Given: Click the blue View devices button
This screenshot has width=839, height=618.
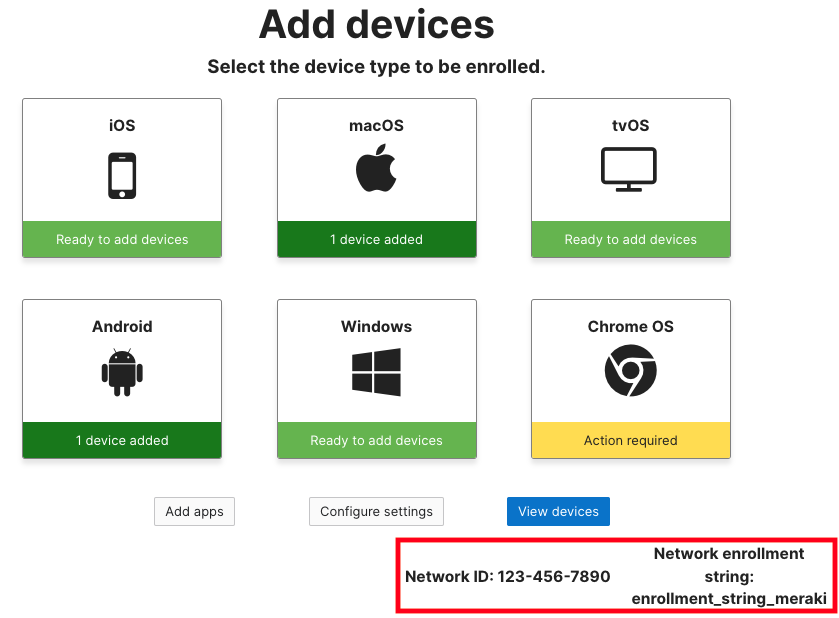Looking at the screenshot, I should [x=558, y=511].
